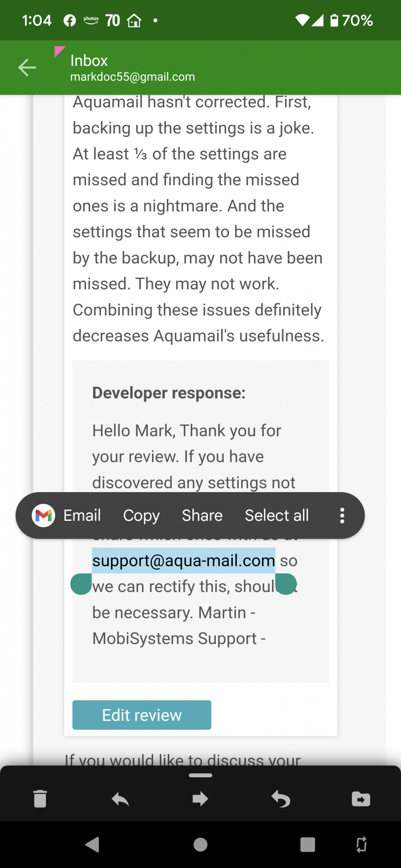The image size is (401, 868).
Task: Grab the right text selection handle
Action: coord(286,584)
